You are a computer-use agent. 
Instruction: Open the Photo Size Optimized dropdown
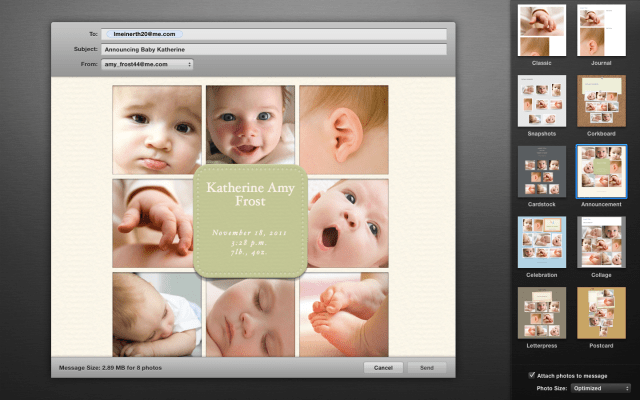600,388
